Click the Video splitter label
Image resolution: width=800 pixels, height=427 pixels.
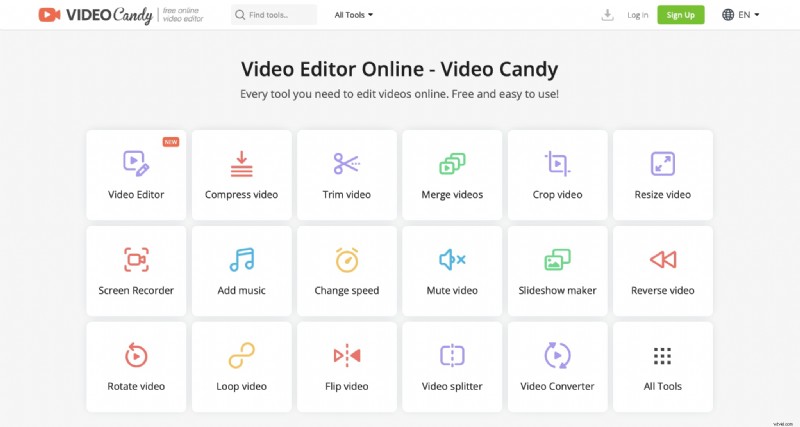point(452,386)
